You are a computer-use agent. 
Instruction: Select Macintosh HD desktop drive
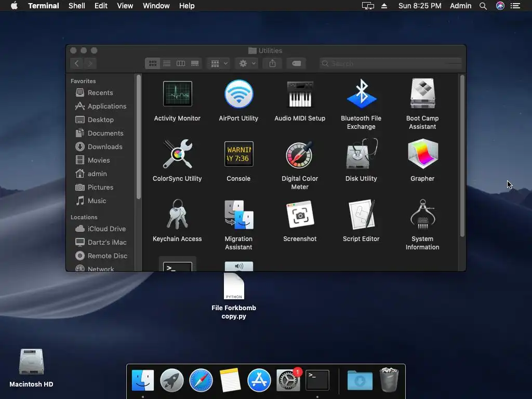31,362
